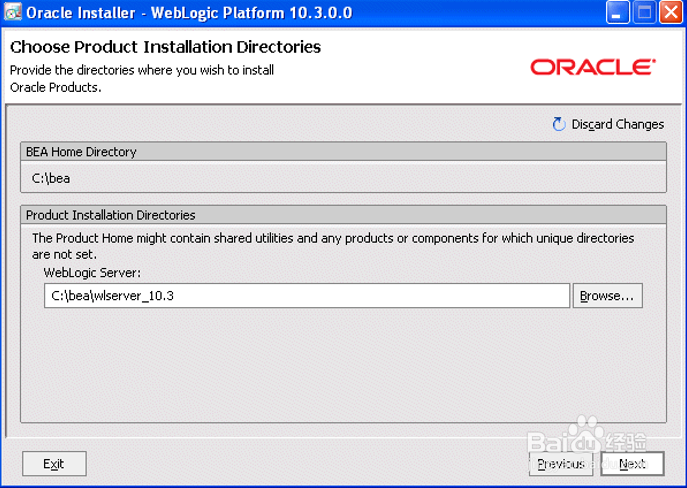
Task: Maximize the Oracle Installer window
Action: 645,12
